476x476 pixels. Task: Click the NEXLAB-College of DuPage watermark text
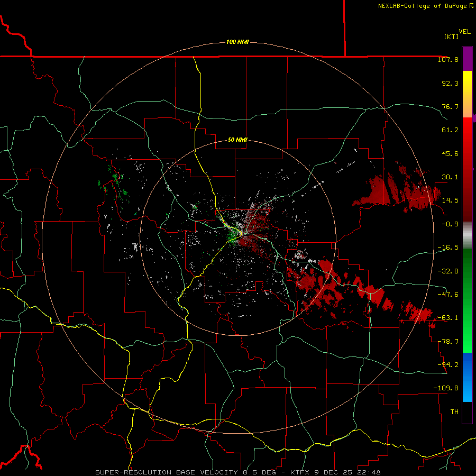(425, 6)
